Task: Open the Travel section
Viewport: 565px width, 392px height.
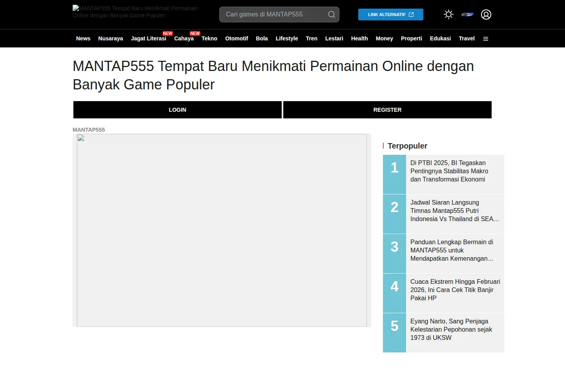Action: pos(467,38)
